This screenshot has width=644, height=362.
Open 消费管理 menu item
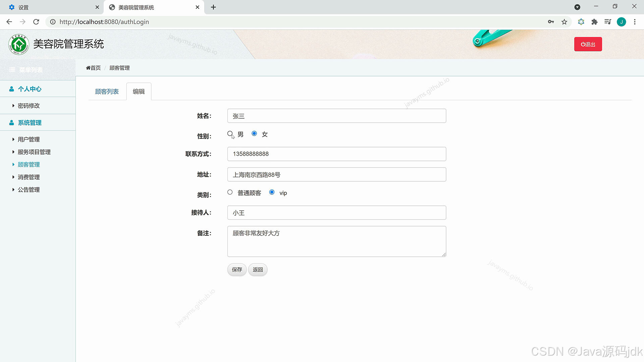coord(29,177)
